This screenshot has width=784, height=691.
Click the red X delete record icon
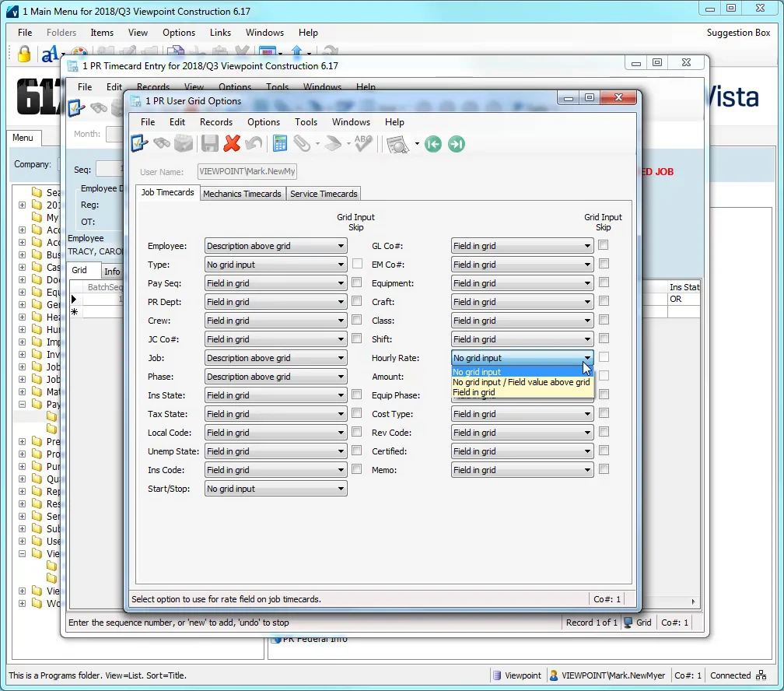coord(232,144)
